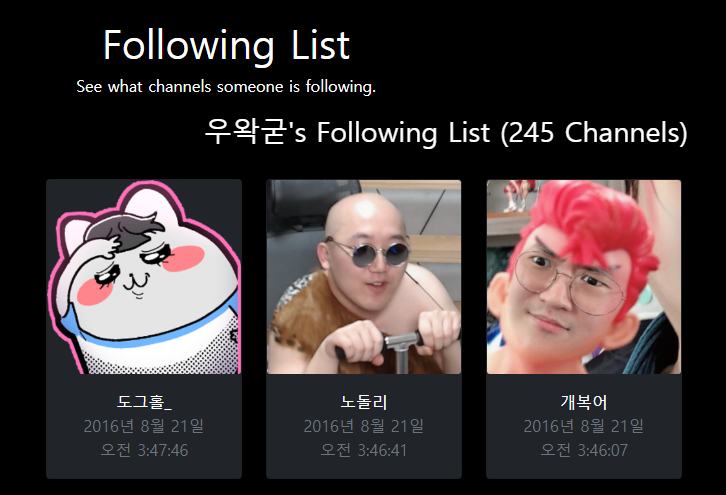Click the cat's dark hair in 도그홀_ avatar
Image resolution: width=726 pixels, height=495 pixels.
pos(123,232)
